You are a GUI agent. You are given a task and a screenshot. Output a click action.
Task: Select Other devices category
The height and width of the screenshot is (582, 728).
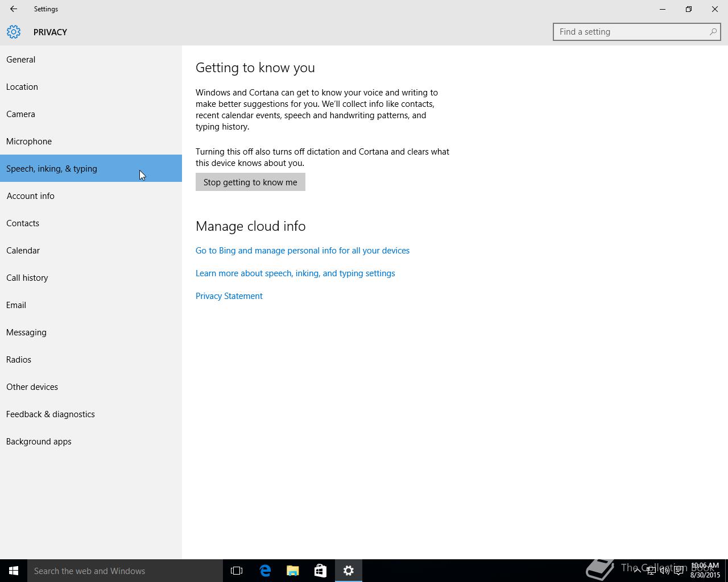91,386
